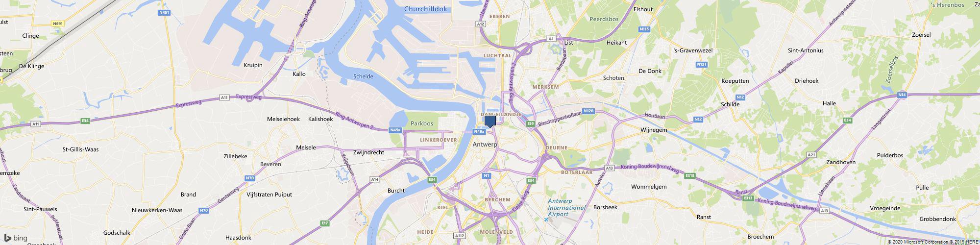This screenshot has height=245, width=980.
Task: Click the N49a road shield near Antwerp
Action: [x=479, y=131]
